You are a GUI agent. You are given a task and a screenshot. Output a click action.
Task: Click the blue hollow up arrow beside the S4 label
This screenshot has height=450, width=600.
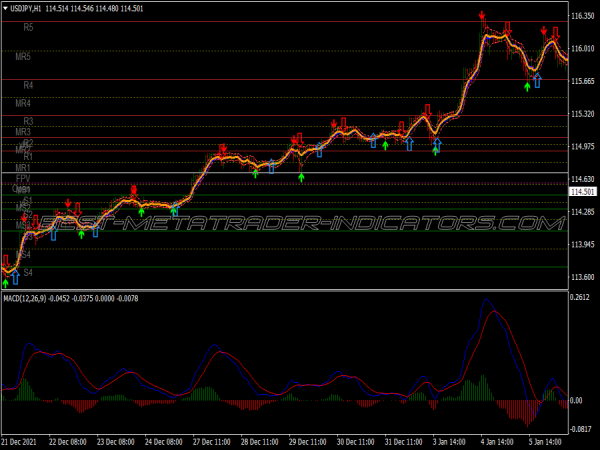13,274
